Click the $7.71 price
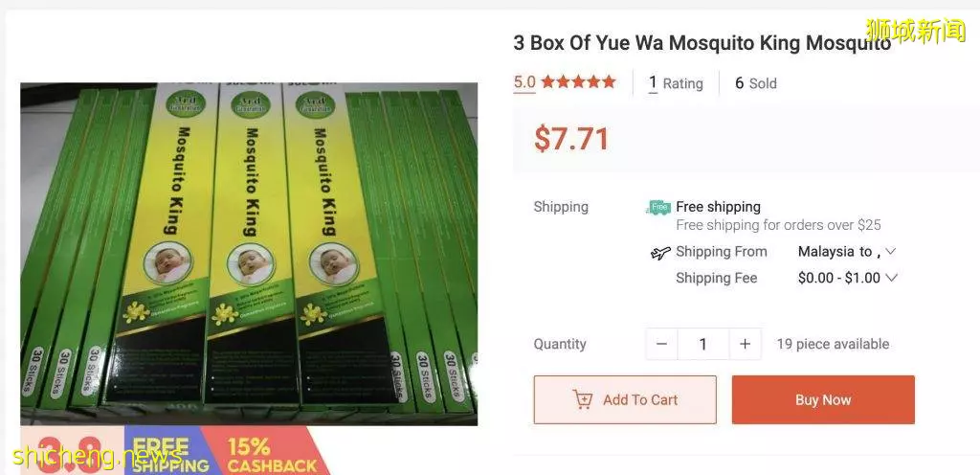 tap(571, 138)
